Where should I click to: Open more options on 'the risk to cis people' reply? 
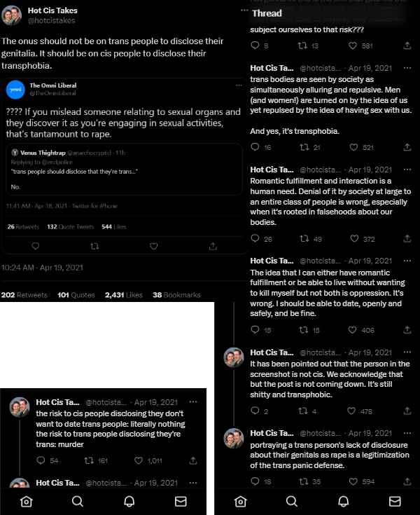(193, 402)
